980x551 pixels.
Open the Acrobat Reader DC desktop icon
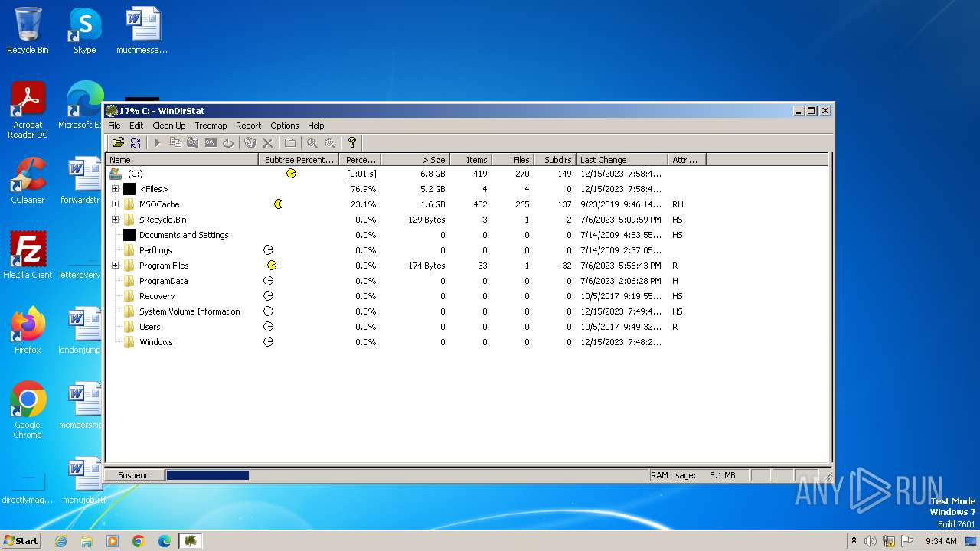[28, 110]
